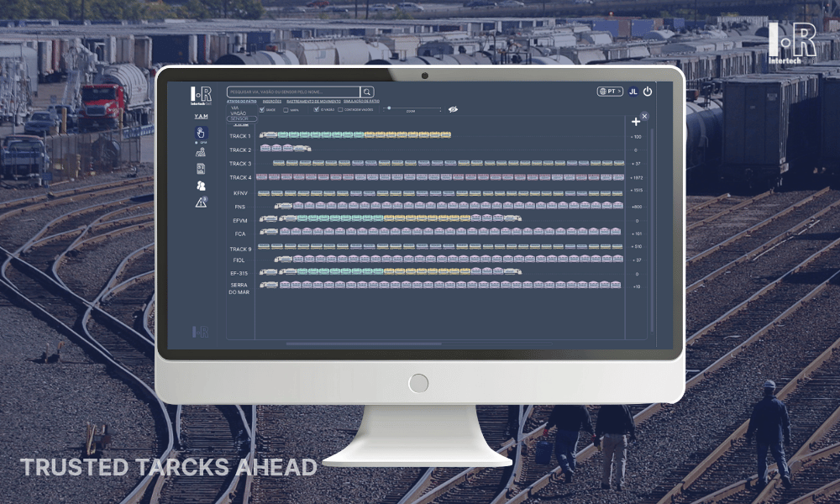The image size is (840, 504).
Task: Select the KFNV row label
Action: [240, 193]
